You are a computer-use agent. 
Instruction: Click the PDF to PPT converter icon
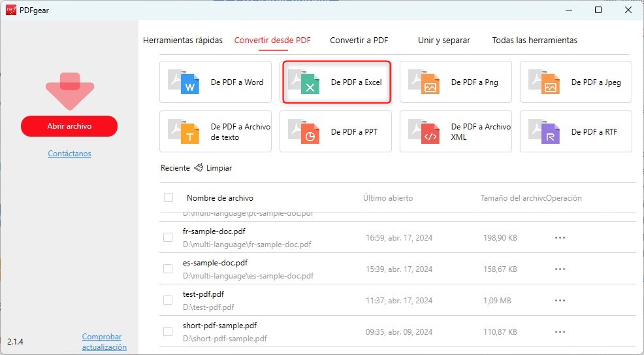[304, 131]
